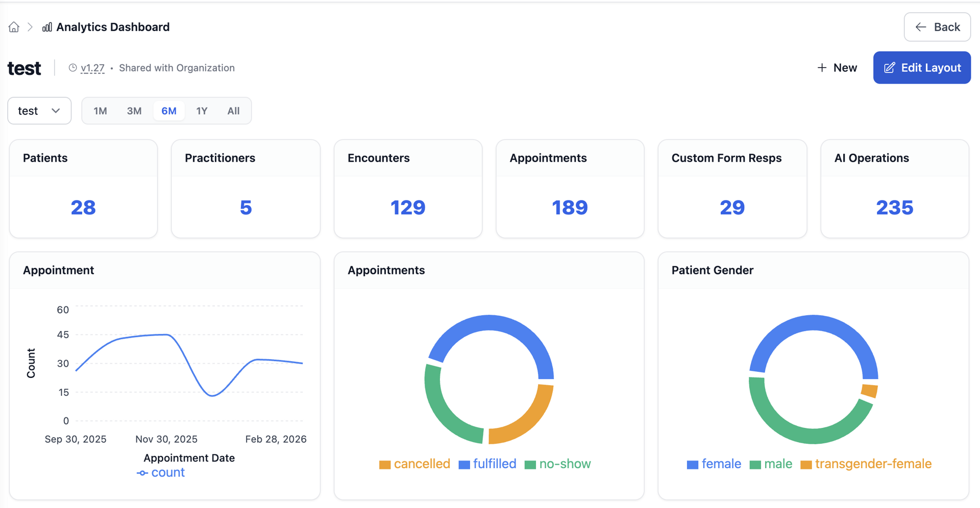Image resolution: width=980 pixels, height=508 pixels.
Task: Click the clock icon next to v1.27
Action: [72, 67]
